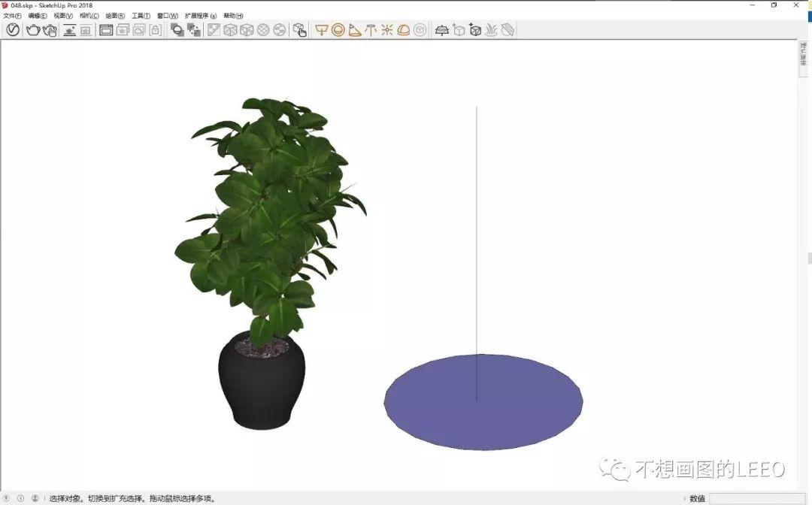The image size is (812, 505).
Task: Click the SketchUp logo in the title bar
Action: click(5, 5)
